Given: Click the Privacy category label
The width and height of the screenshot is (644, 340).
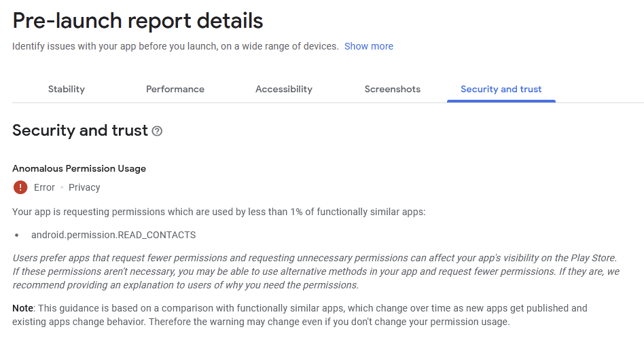Looking at the screenshot, I should coord(84,187).
